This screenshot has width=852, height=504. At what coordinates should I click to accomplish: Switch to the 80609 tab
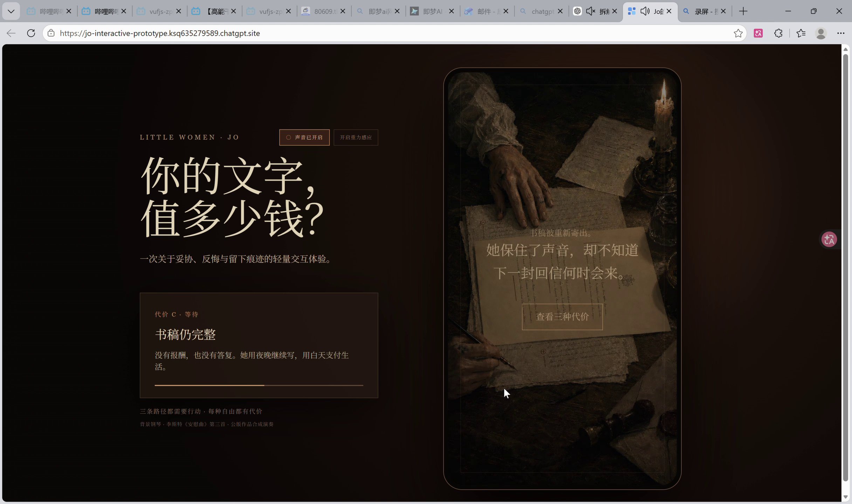(x=324, y=11)
